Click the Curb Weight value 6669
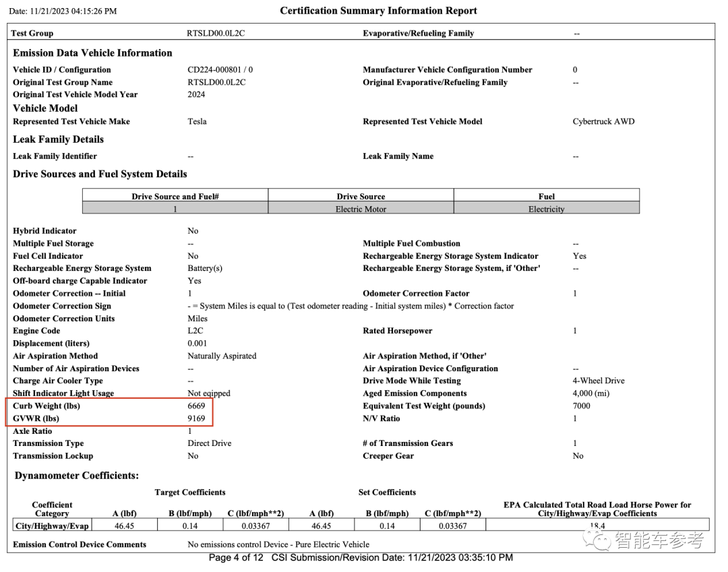The height and width of the screenshot is (572, 728). 196,406
